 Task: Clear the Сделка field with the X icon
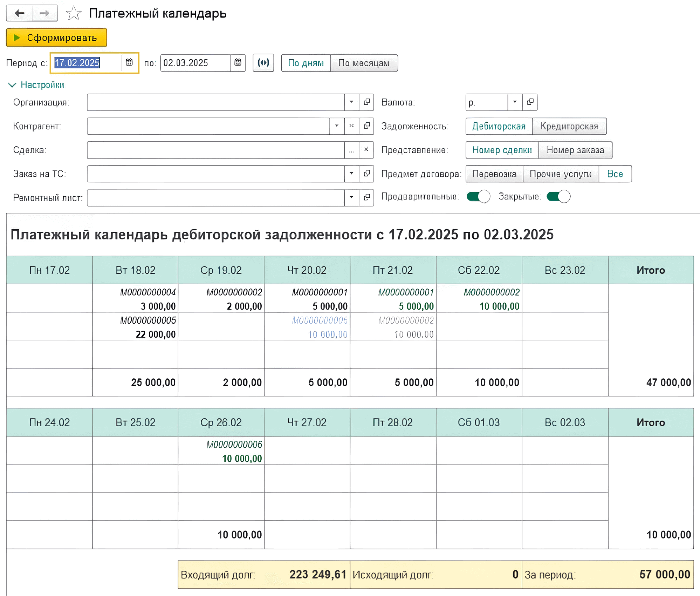(x=366, y=150)
